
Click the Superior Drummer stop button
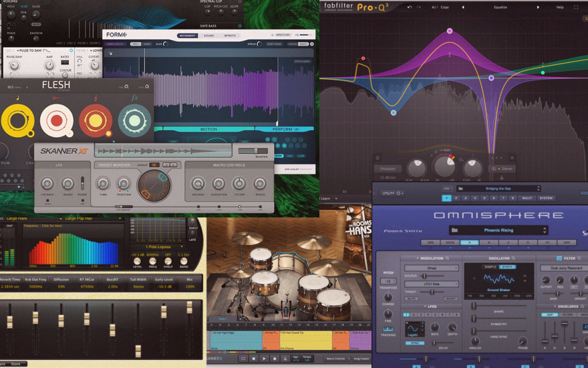tap(253, 359)
